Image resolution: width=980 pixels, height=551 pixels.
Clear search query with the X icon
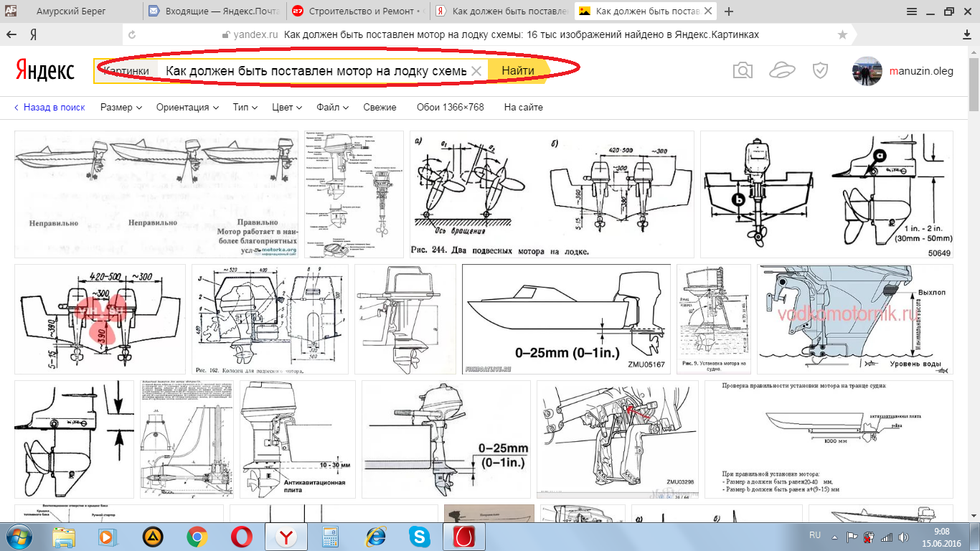coord(476,71)
